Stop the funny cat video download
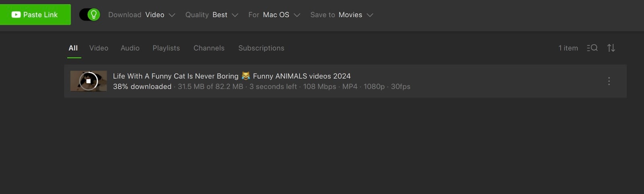The width and height of the screenshot is (644, 194). [89, 81]
